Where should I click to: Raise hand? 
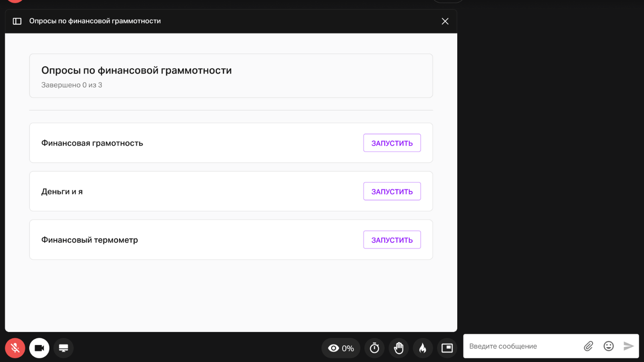pyautogui.click(x=398, y=348)
